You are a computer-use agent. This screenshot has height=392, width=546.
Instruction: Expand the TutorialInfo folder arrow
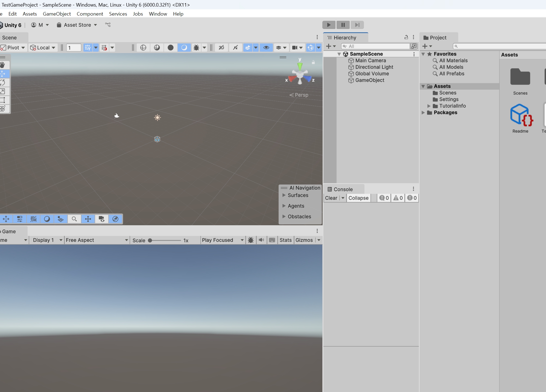click(429, 106)
